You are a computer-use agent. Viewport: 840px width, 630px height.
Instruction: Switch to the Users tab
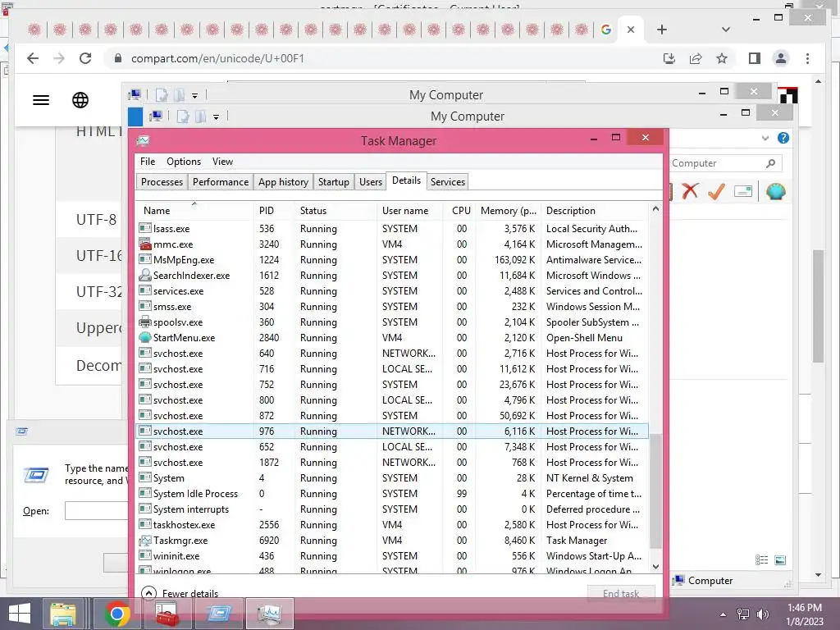(371, 181)
